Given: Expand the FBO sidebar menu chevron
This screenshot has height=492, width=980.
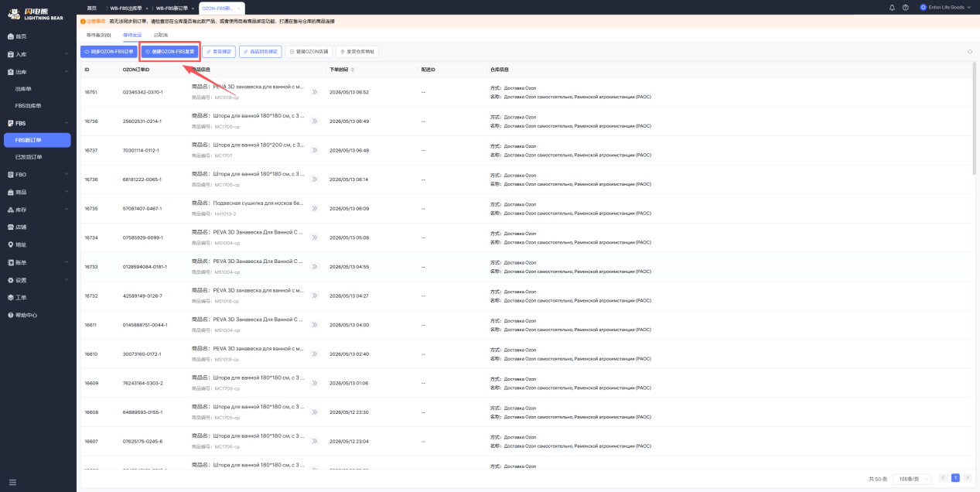Looking at the screenshot, I should click(67, 175).
